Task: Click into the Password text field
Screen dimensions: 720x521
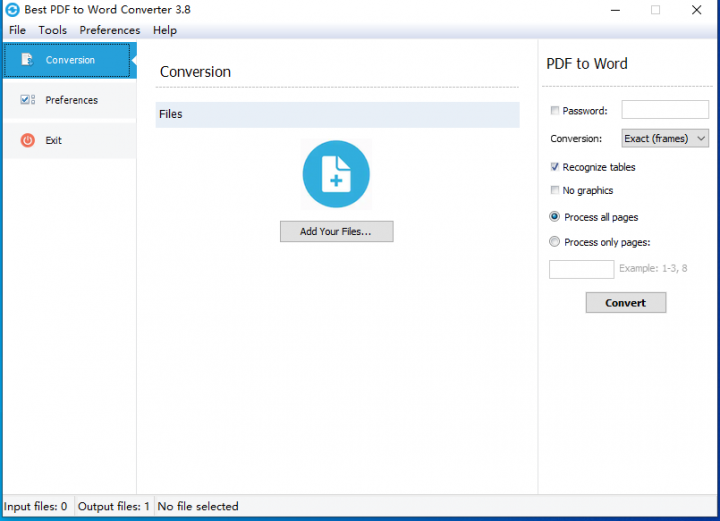Action: click(665, 110)
